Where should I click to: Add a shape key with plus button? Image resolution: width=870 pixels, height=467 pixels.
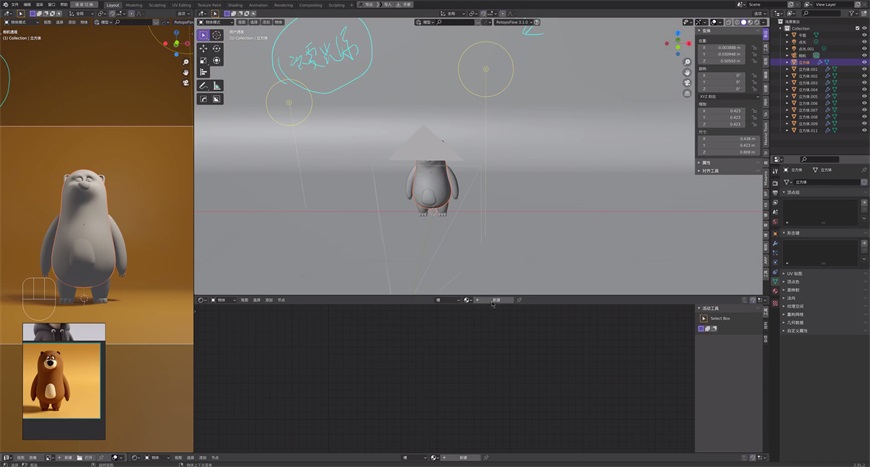864,243
